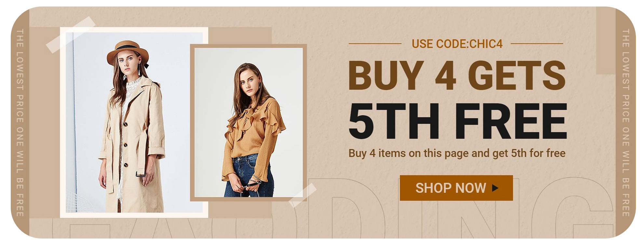Viewport: 644px width, 246px height.
Task: Click the SHOP NOW button
Action: [456, 188]
